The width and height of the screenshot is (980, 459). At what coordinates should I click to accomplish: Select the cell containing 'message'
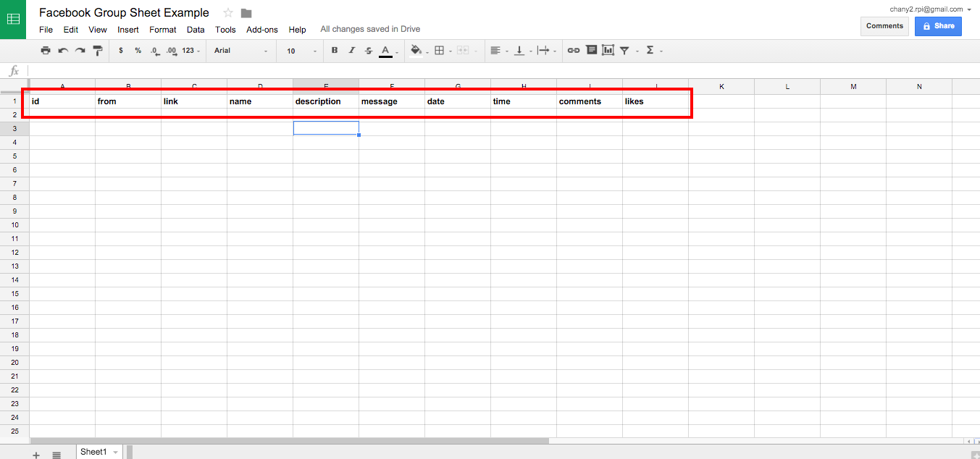(x=392, y=101)
